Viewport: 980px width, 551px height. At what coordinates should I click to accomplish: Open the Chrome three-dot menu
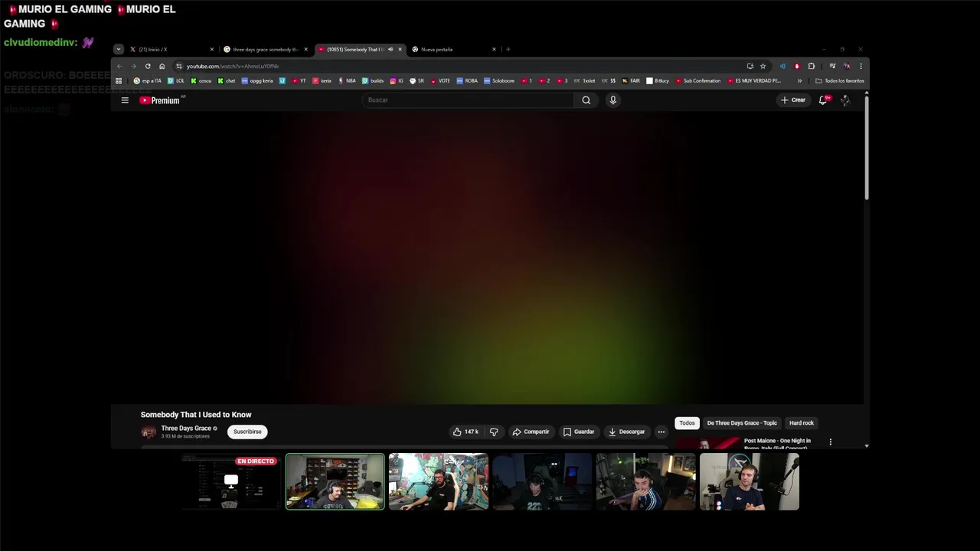[x=861, y=66]
